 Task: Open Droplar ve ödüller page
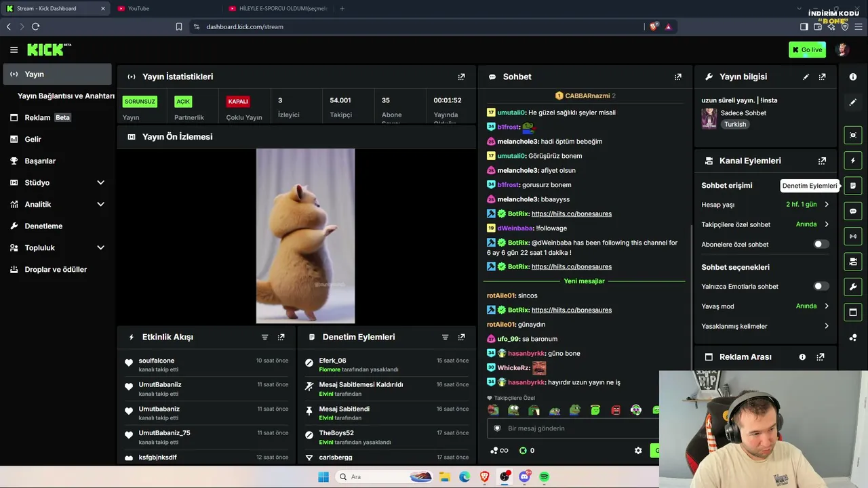(x=57, y=269)
